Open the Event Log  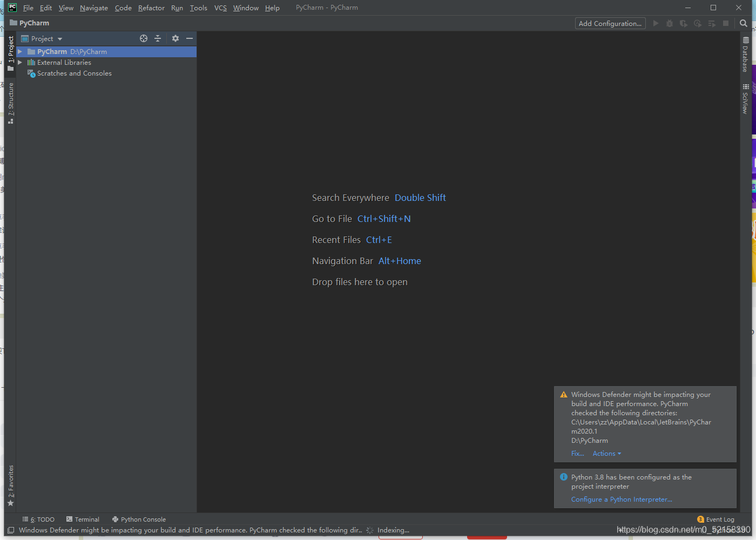[715, 519]
